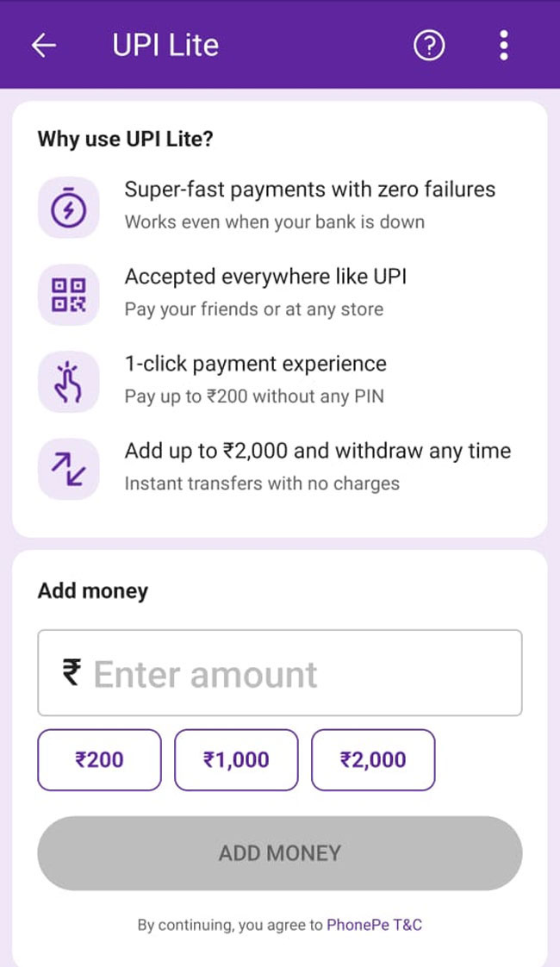Tap the stopwatch super-fast payments icon
This screenshot has width=560, height=967.
(x=68, y=208)
